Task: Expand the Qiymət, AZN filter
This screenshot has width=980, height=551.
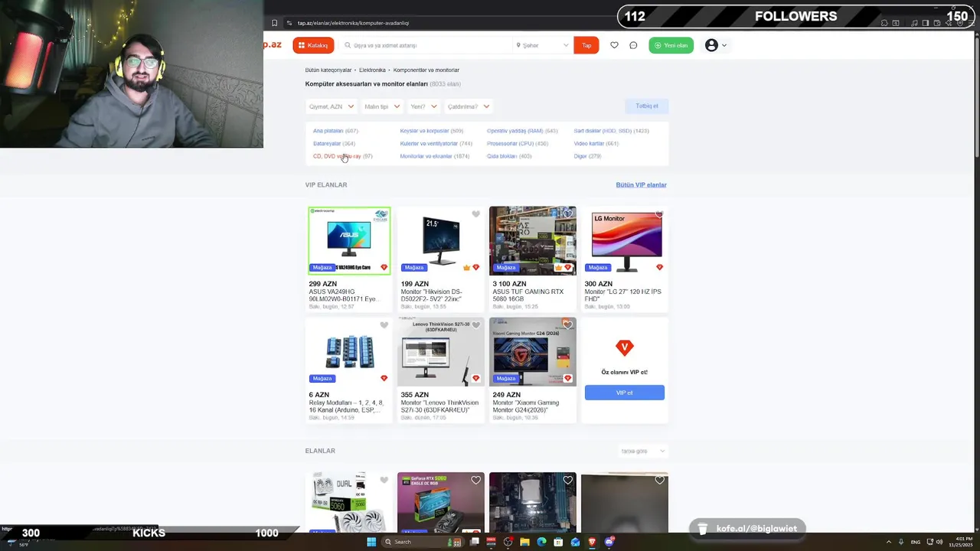Action: coord(331,106)
